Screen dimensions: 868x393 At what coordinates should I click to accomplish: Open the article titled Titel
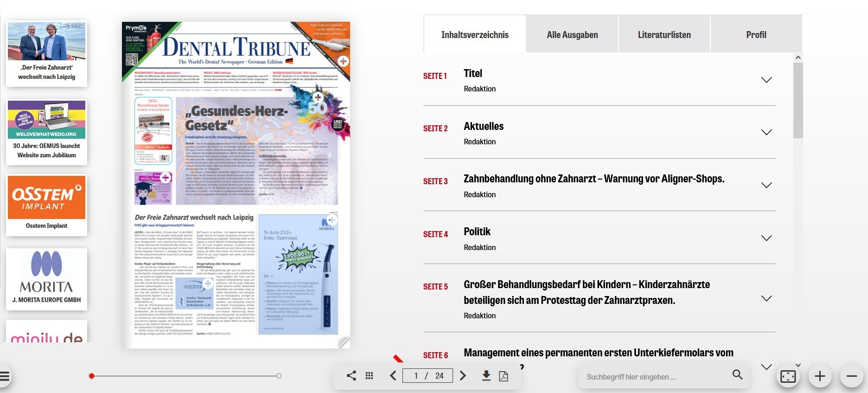click(473, 73)
